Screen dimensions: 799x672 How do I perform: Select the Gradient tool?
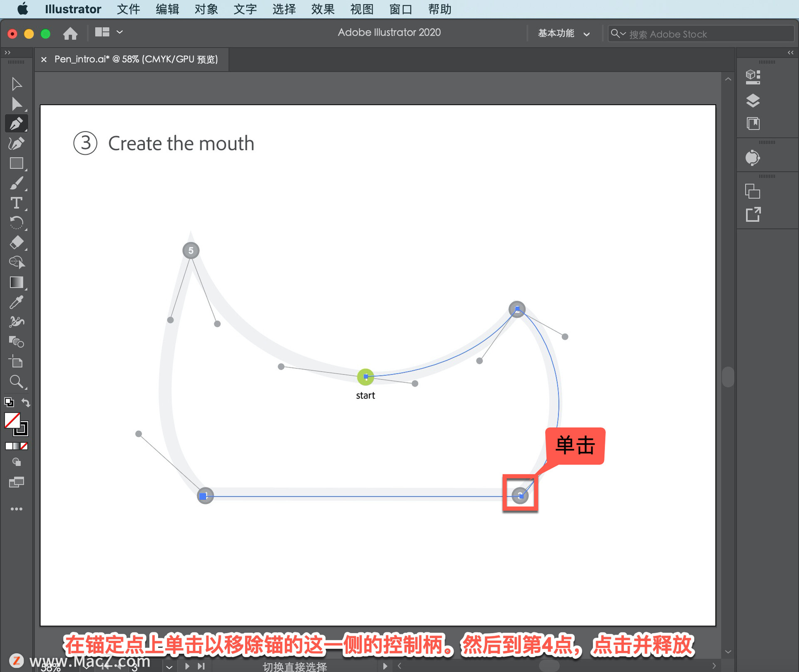(x=17, y=282)
